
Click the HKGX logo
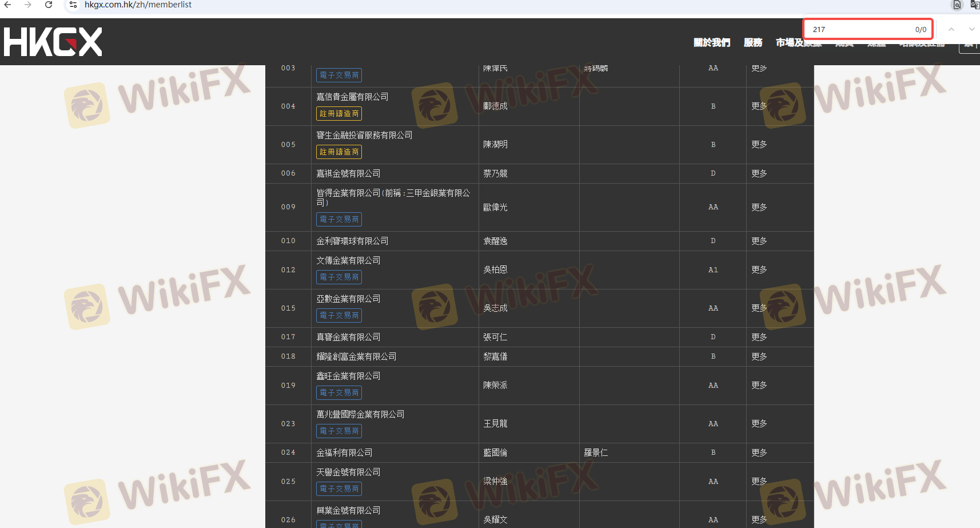(53, 42)
